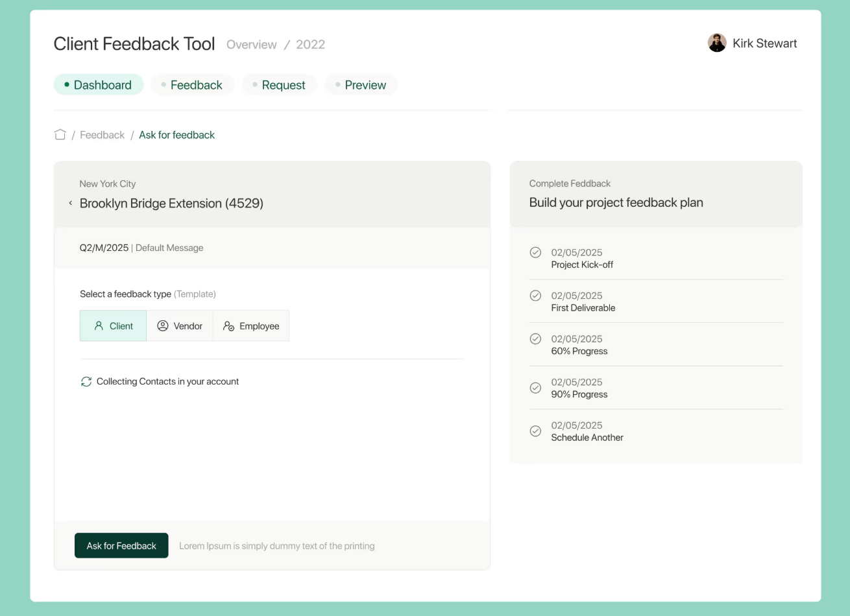This screenshot has height=616, width=850.
Task: Click the Ask for Feedback button
Action: (x=121, y=545)
